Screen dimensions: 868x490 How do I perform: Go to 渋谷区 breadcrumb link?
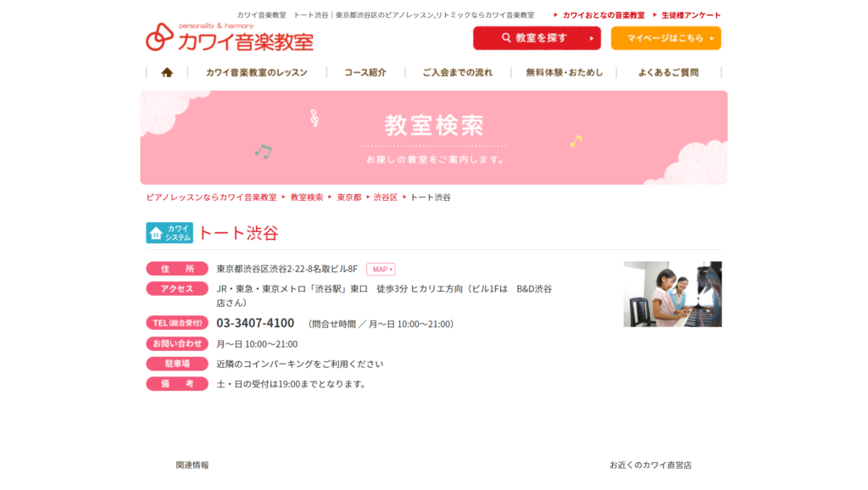coord(386,198)
